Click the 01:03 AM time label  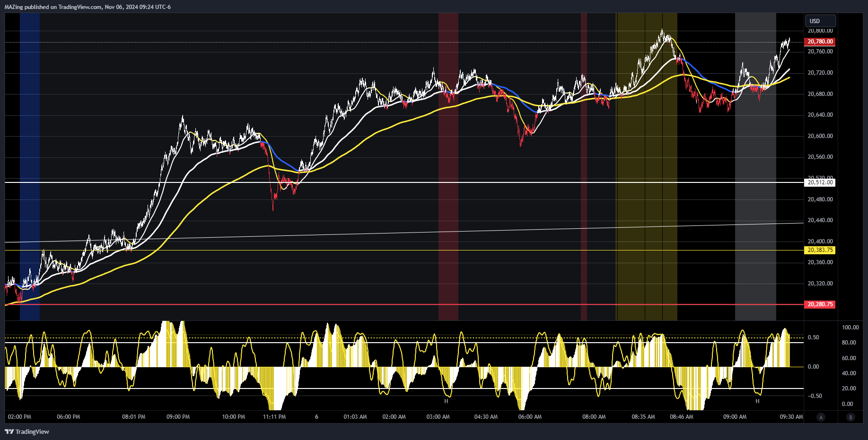[x=355, y=417]
